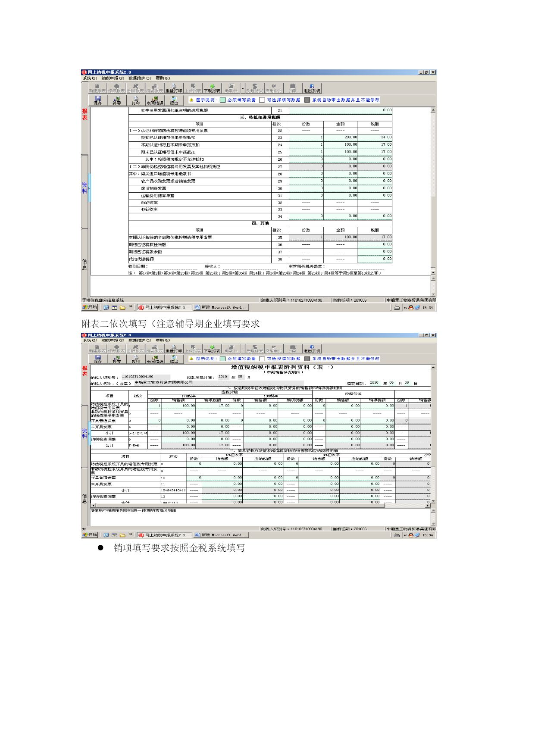The height and width of the screenshot is (756, 535).
Task: Switch to the 资料 side tab, lower window
Action: click(84, 433)
